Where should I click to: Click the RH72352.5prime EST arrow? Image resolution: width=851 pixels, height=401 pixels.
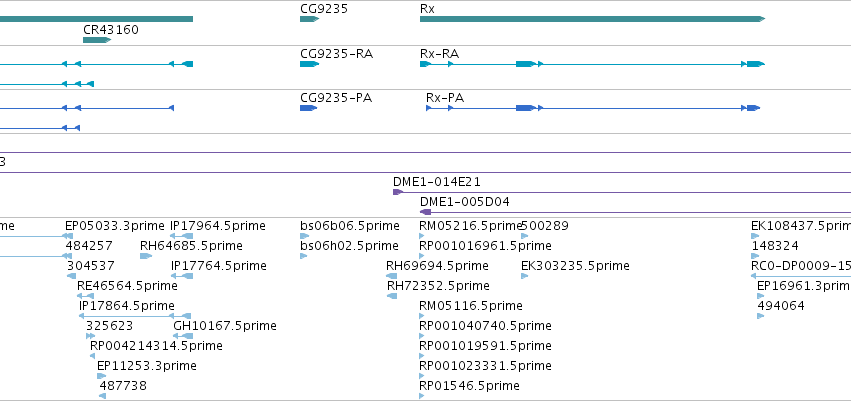click(x=392, y=296)
